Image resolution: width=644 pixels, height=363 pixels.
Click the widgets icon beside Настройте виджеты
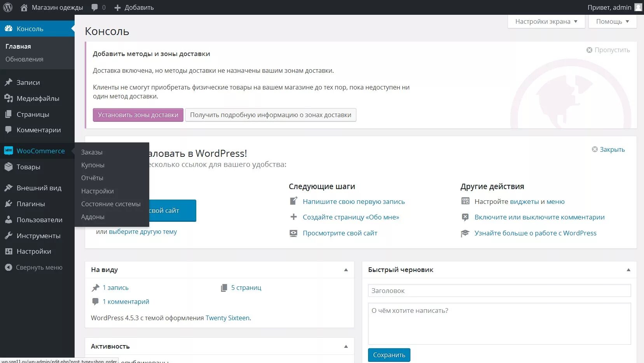[465, 201]
